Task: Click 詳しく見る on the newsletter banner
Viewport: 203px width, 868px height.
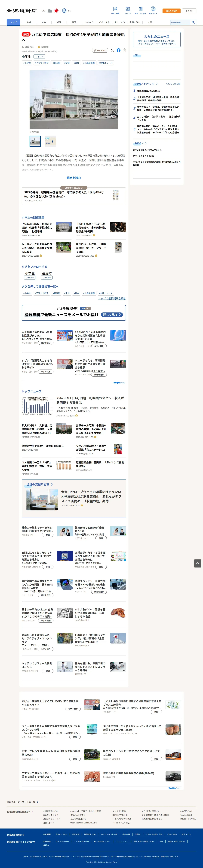Action: (x=112, y=315)
